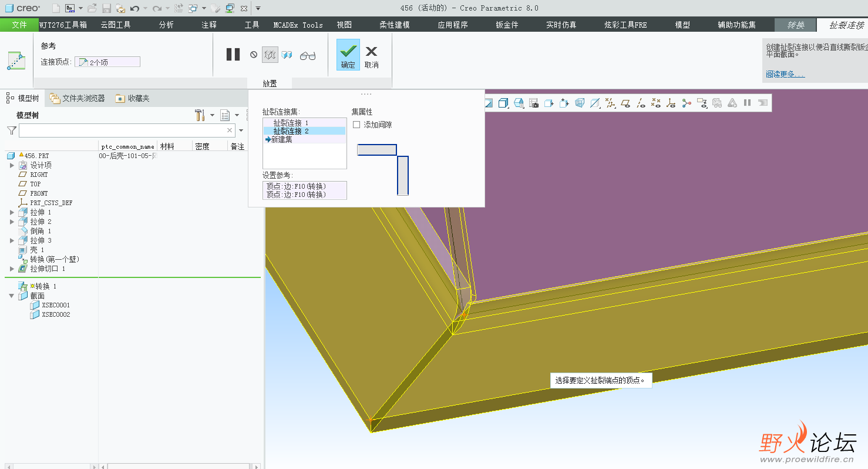Click the Windows switcher icon

pyautogui.click(x=193, y=8)
